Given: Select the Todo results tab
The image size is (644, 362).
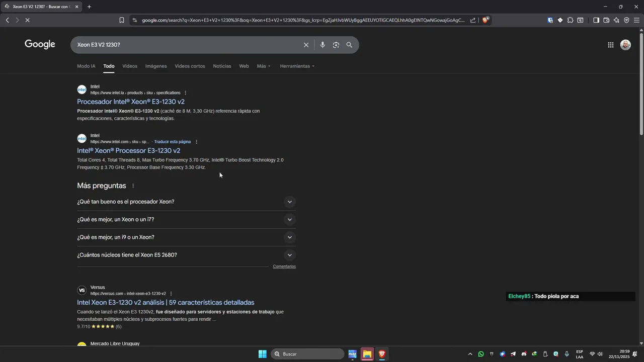Looking at the screenshot, I should (x=109, y=66).
